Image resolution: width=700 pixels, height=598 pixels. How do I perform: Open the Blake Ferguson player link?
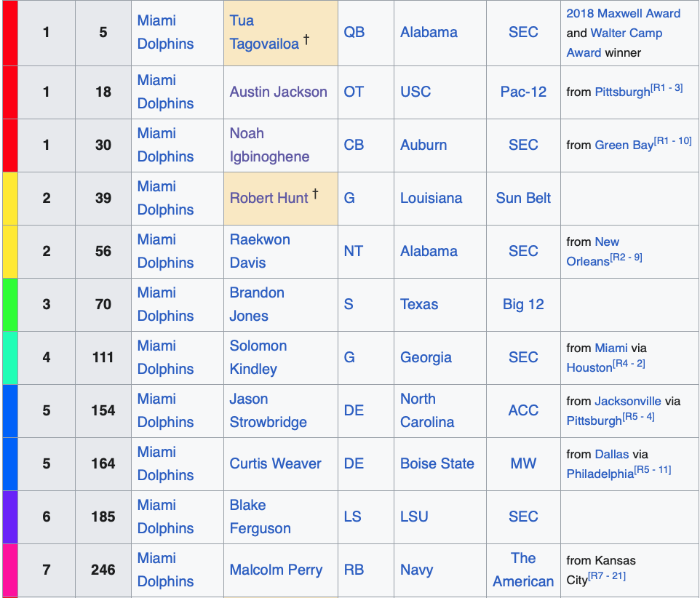pos(260,517)
